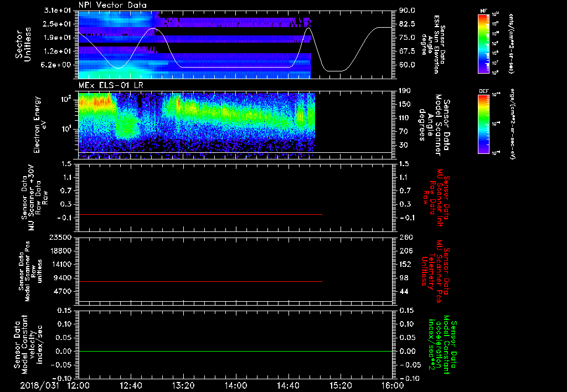The width and height of the screenshot is (567, 392).
Task: Click the red 'MU Scanner Pos Telemetry' axis title
Action: pyautogui.click(x=436, y=271)
